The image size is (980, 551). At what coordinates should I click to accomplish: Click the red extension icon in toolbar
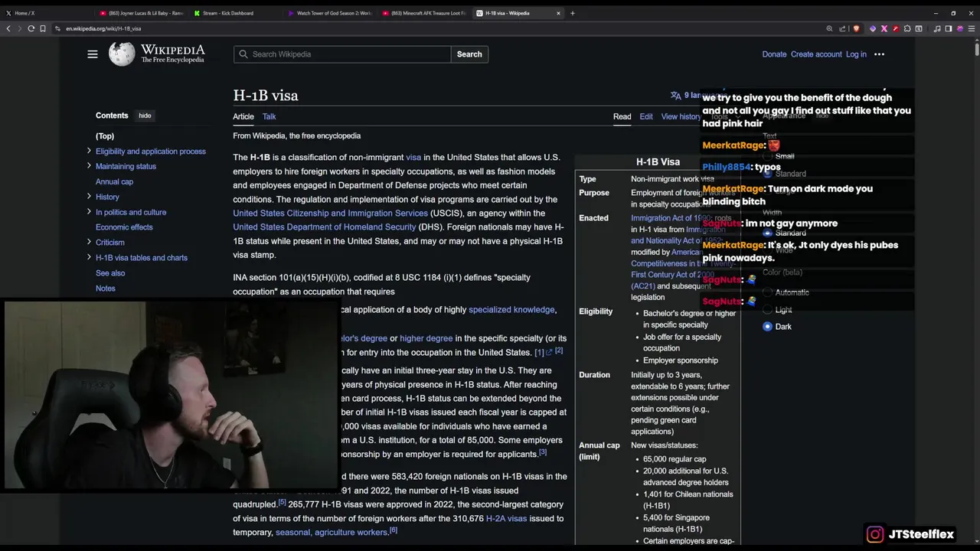tap(895, 28)
